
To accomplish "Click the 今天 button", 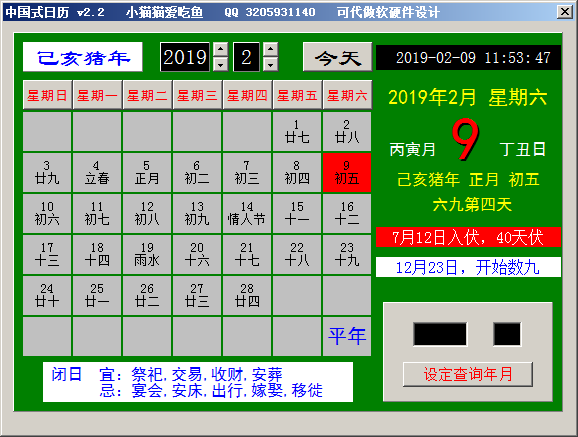I will [337, 57].
